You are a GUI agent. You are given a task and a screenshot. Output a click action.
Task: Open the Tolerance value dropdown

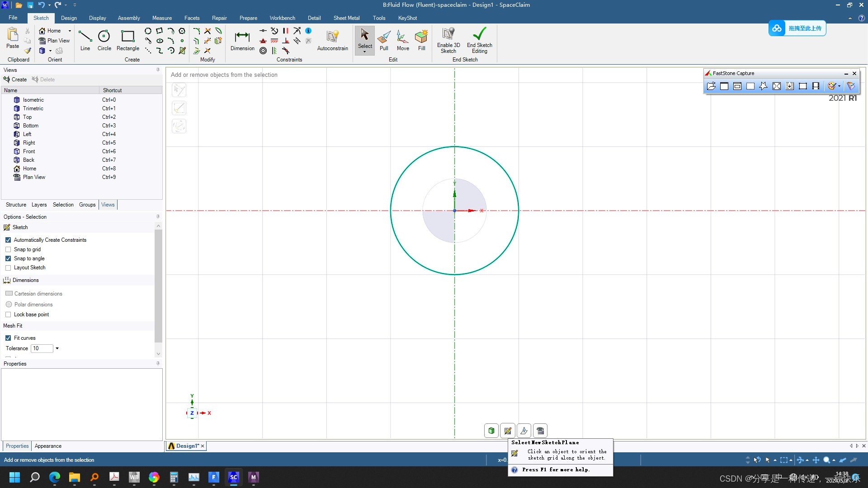coord(57,348)
